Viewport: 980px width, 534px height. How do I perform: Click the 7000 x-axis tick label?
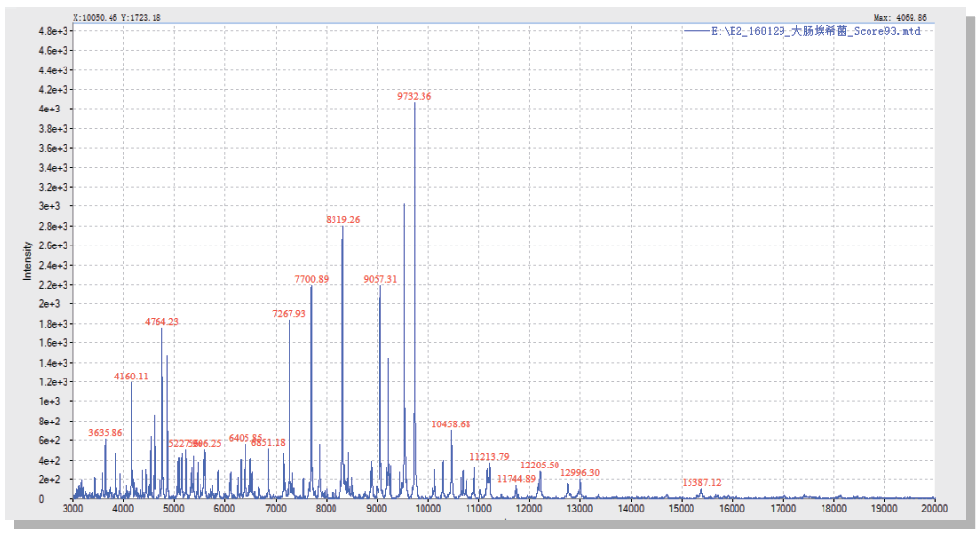(276, 509)
